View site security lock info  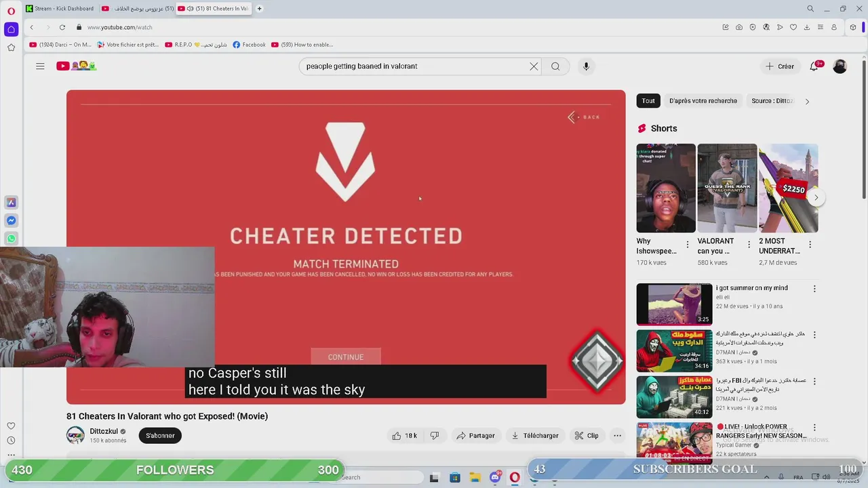coord(79,27)
